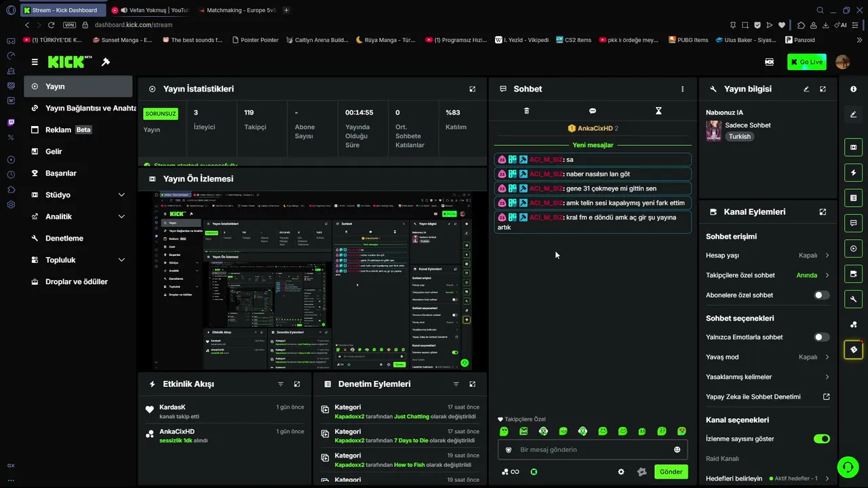Open the hamburger menu beside the Kick logo

click(x=35, y=62)
